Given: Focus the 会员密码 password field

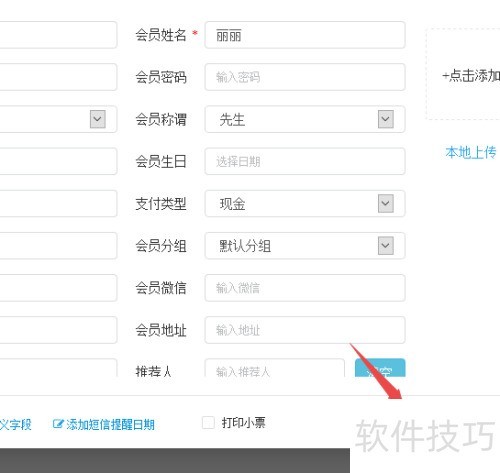Looking at the screenshot, I should click(305, 77).
